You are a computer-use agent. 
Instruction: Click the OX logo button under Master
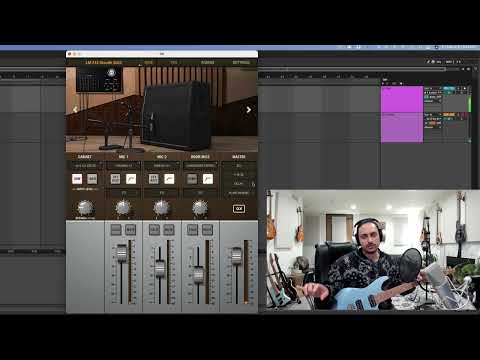[x=239, y=209]
